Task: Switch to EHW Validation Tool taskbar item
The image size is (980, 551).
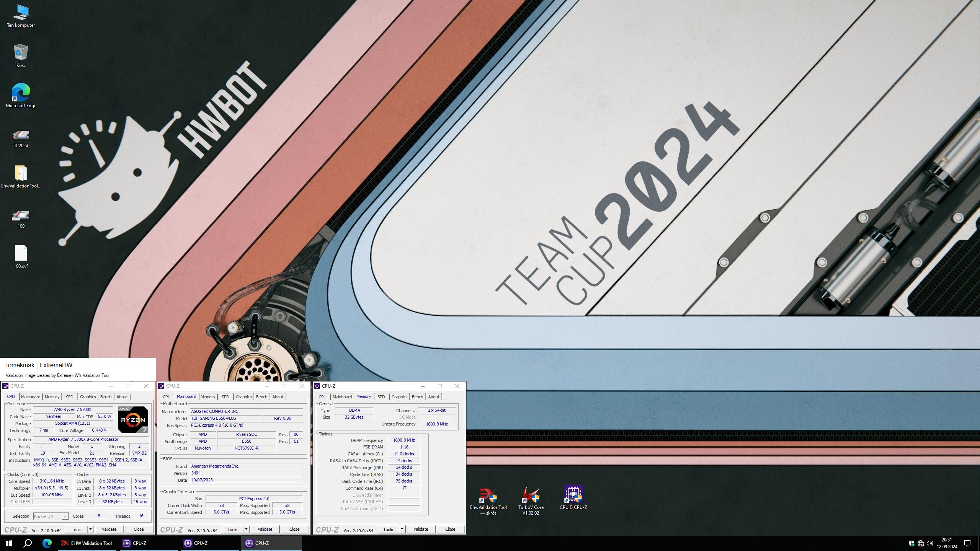Action: (x=87, y=543)
